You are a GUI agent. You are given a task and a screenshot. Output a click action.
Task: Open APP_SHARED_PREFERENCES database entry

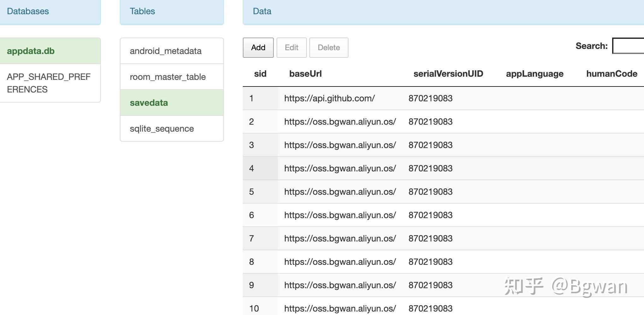[x=49, y=83]
